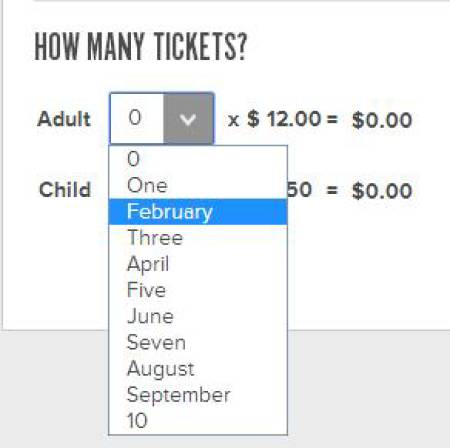Select Five in the dropdown list

(198, 290)
